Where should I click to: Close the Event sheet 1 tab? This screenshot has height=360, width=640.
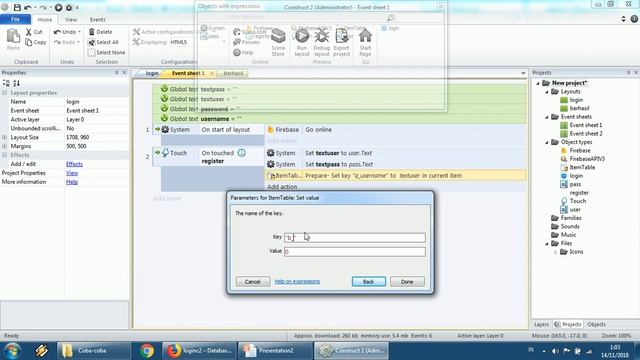(x=212, y=73)
